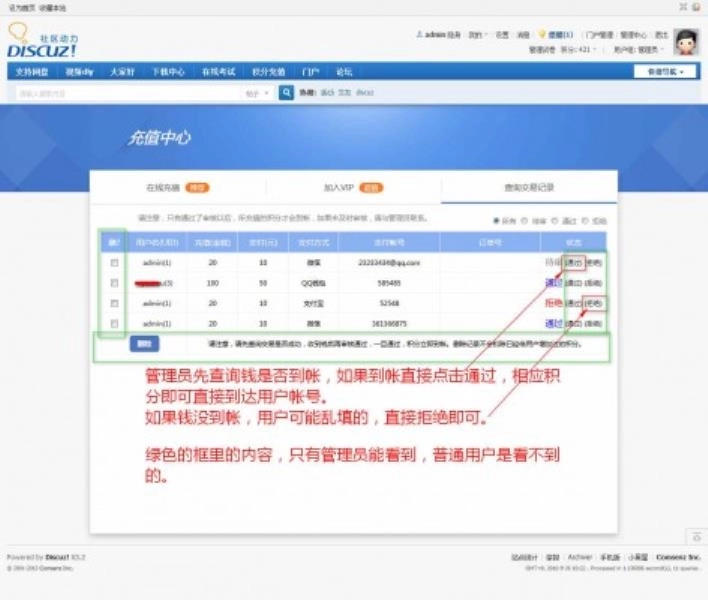Click the Archiver footer link
This screenshot has width=708, height=600.
[x=580, y=557]
